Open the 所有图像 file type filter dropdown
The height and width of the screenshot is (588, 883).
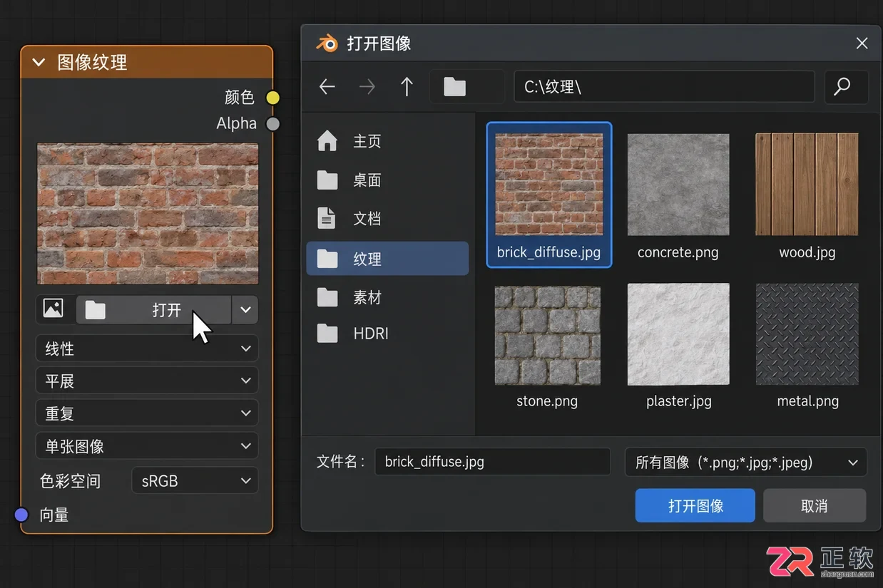click(745, 463)
